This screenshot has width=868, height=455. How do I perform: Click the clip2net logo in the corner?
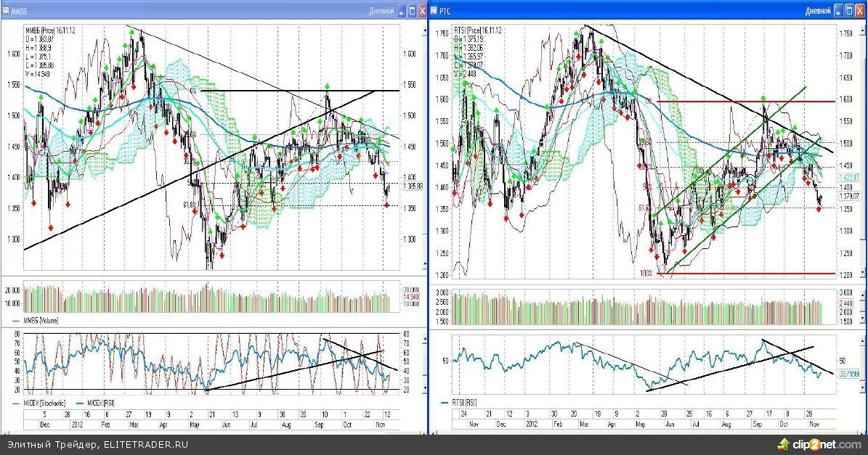(819, 443)
